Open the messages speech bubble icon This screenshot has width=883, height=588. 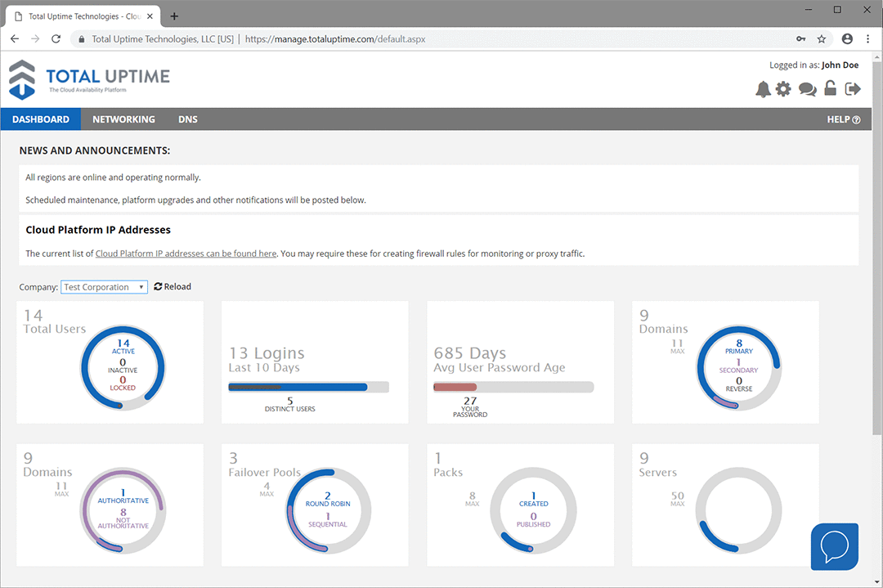tap(807, 88)
